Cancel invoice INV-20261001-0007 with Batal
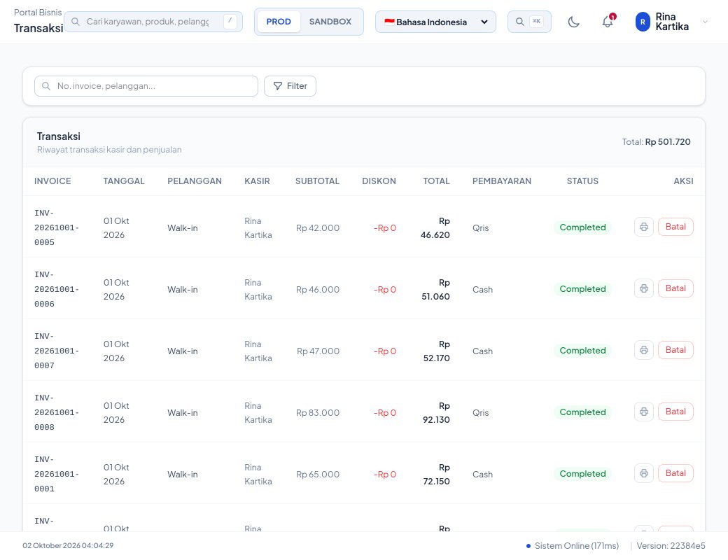 (675, 350)
